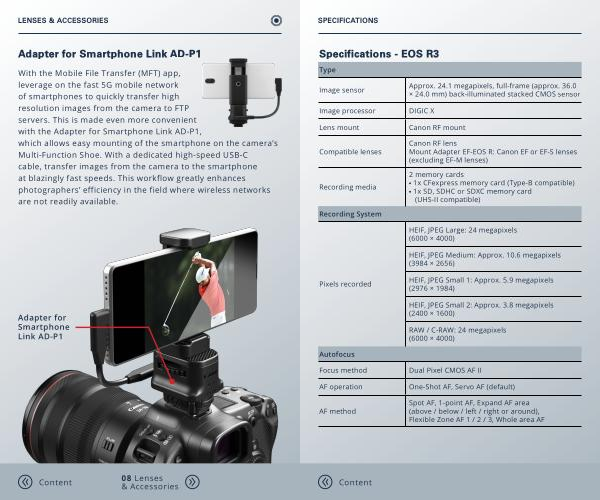This screenshot has height=500, width=600.
Task: Click the 'Spot AF, 1-point AF, Expand AF area' text
Action: [469, 403]
